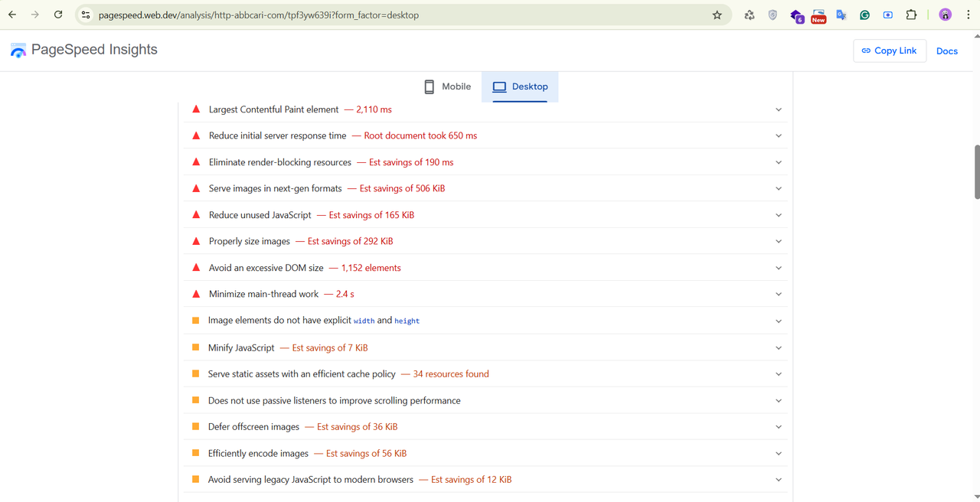Open the Google Translate extension
The height and width of the screenshot is (502, 980).
tap(841, 15)
